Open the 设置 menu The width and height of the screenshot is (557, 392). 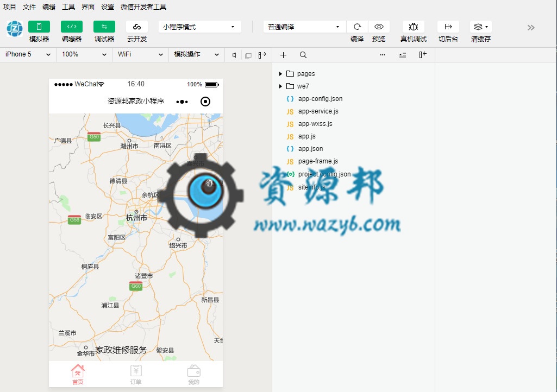coord(107,7)
